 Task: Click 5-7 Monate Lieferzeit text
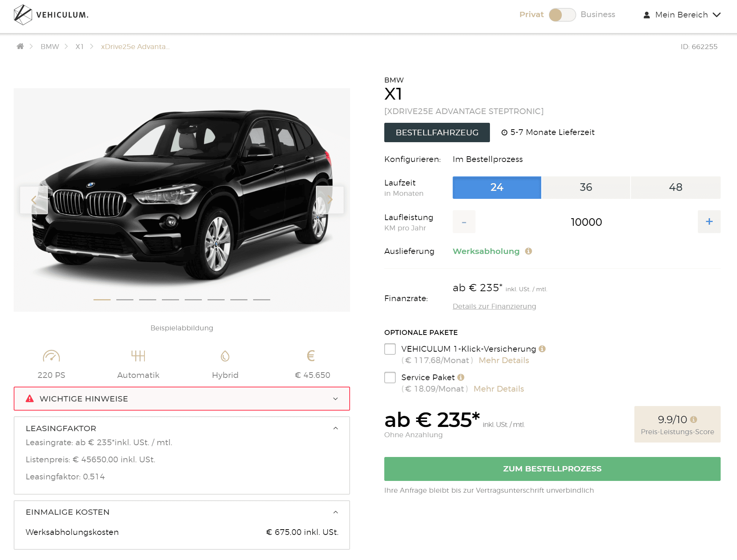552,132
